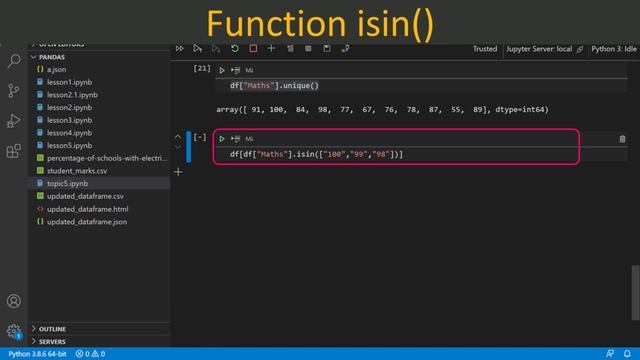Open the Manage gear settings icon
The height and width of the screenshot is (360, 640).
pyautogui.click(x=13, y=331)
